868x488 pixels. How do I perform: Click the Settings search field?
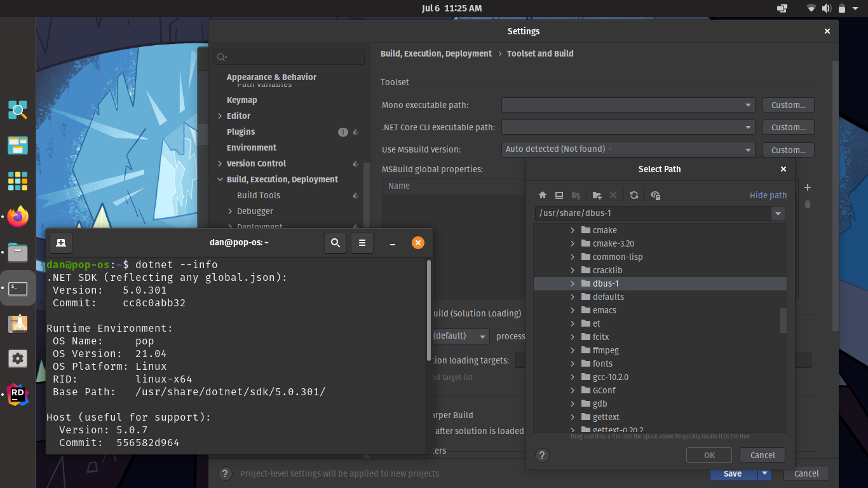tap(289, 57)
